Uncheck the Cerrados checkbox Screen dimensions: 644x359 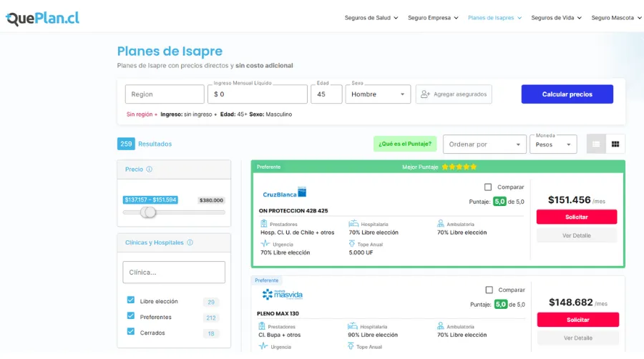pos(131,331)
